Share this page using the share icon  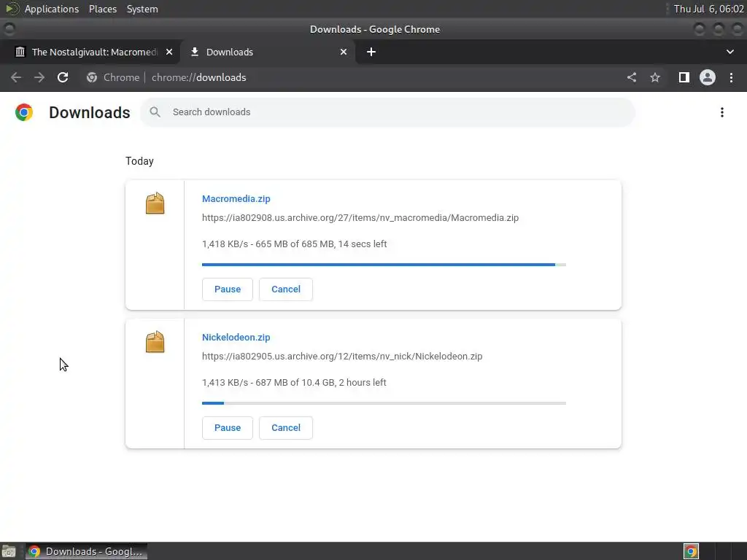[632, 77]
